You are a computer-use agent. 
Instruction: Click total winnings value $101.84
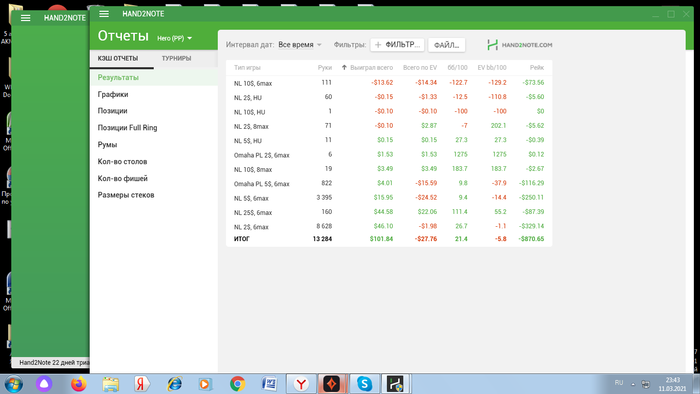[x=381, y=239]
